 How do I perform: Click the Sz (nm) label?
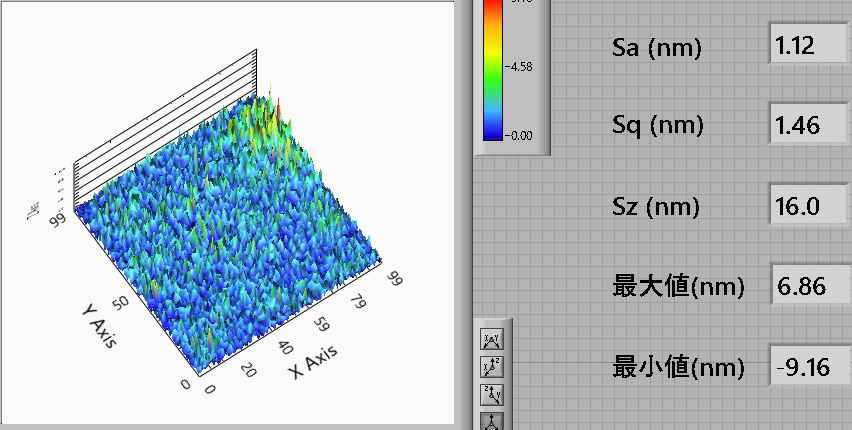[x=656, y=207]
